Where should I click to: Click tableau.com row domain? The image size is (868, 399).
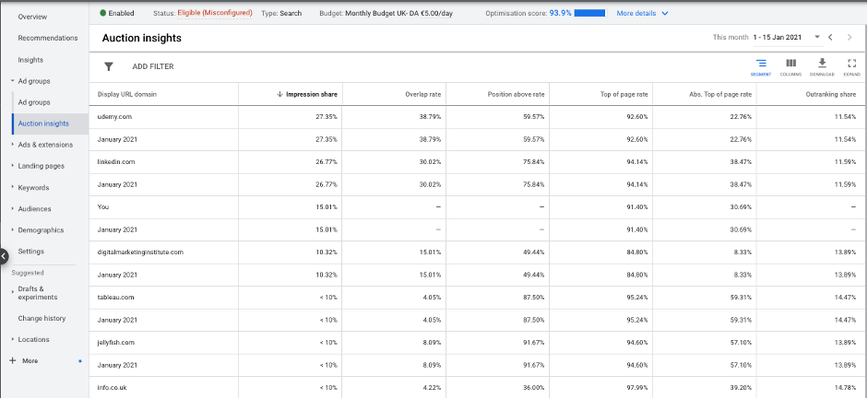click(x=115, y=298)
